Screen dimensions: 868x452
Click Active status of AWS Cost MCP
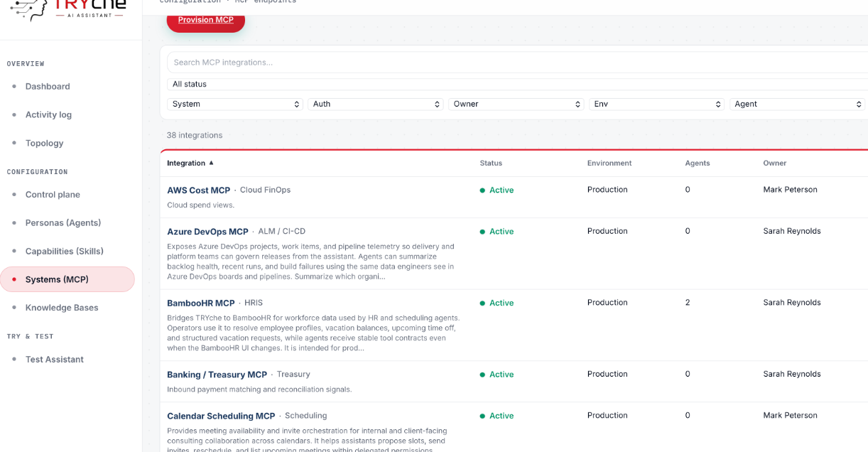(497, 190)
